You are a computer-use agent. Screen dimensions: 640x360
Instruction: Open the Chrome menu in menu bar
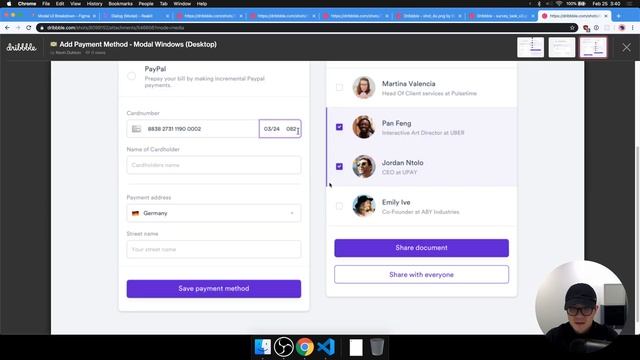click(27, 4)
